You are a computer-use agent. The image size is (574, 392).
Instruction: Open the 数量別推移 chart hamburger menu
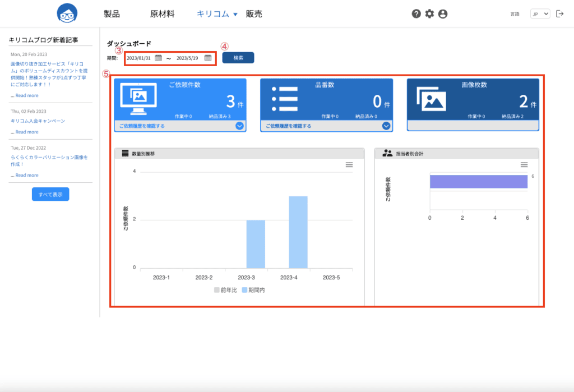(x=349, y=165)
